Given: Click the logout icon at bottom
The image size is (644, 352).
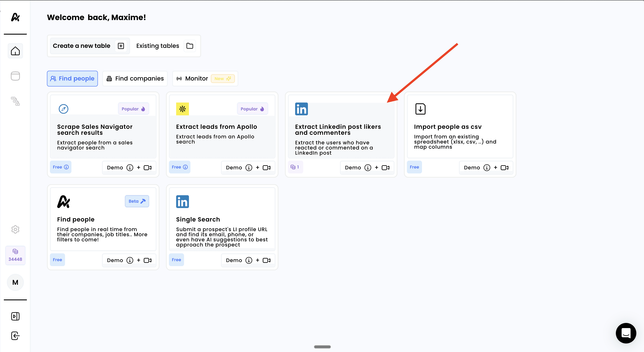Looking at the screenshot, I should [x=15, y=336].
